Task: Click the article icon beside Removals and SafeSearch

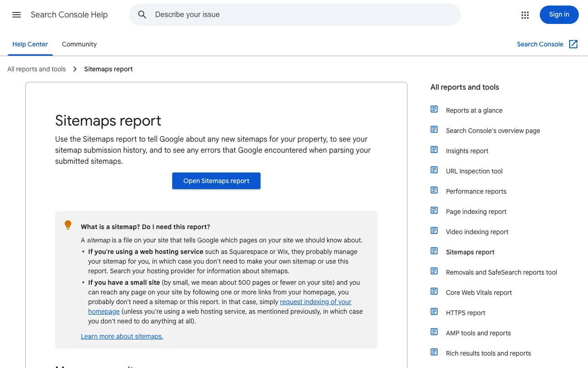Action: click(434, 271)
